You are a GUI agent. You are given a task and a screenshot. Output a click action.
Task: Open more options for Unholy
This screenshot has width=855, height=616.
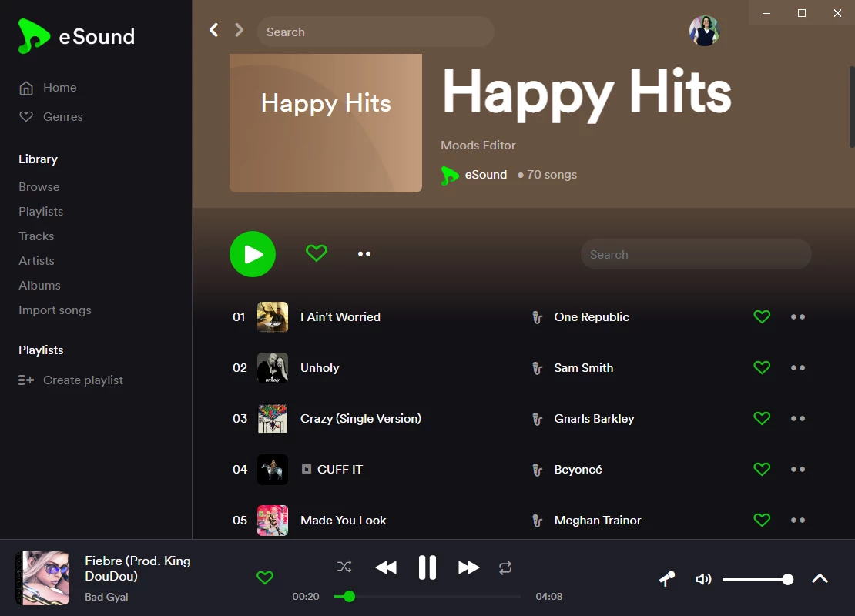(x=798, y=367)
